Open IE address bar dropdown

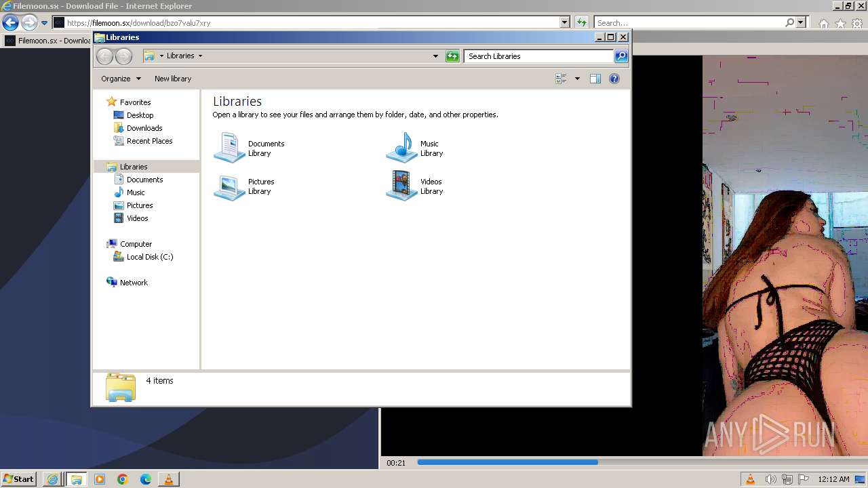click(565, 22)
